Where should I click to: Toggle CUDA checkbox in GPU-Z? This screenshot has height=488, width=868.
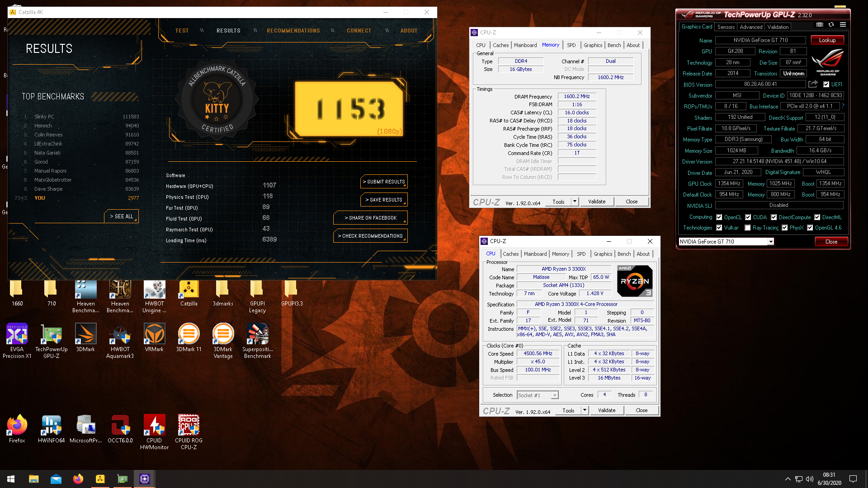pyautogui.click(x=748, y=217)
